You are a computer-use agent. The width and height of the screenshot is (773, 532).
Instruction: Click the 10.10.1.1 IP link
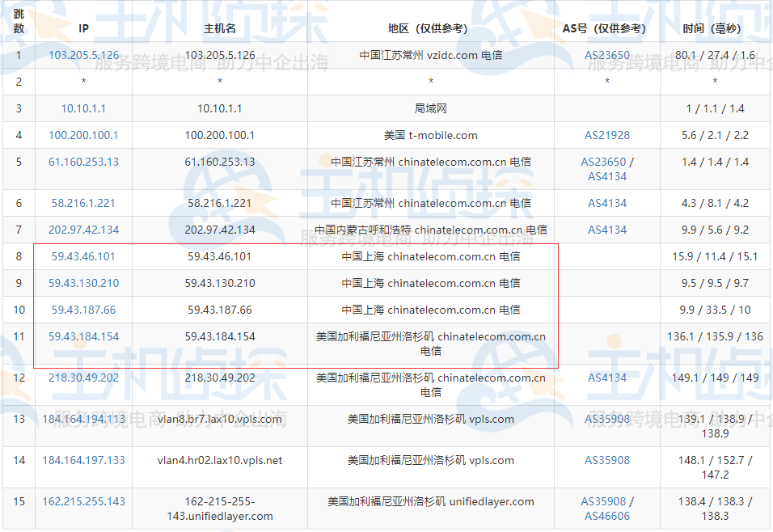tap(83, 108)
